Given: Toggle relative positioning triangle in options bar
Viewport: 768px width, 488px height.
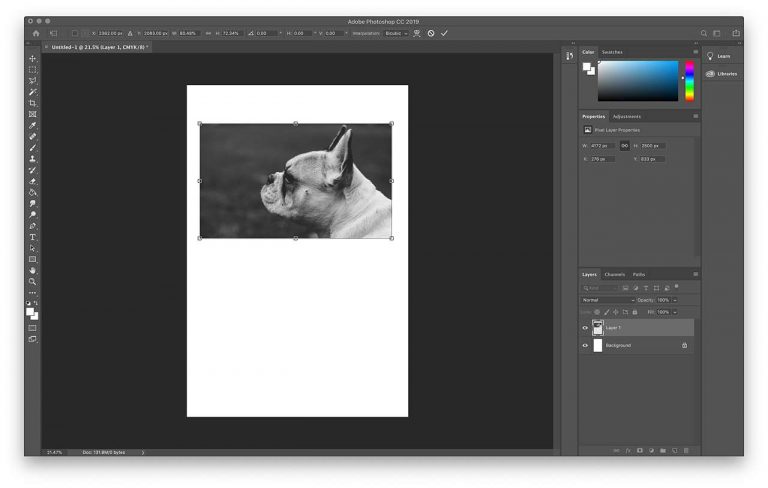Looking at the screenshot, I should [x=130, y=33].
